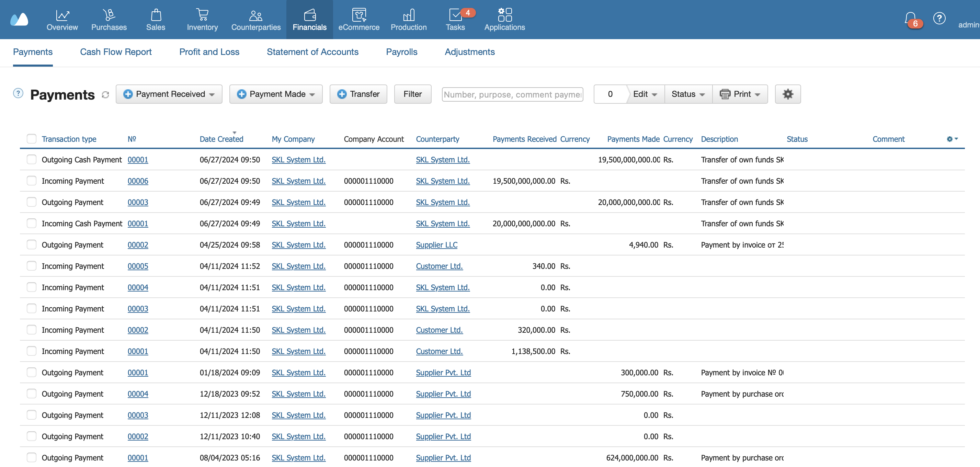Sort by Description column header
The image size is (980, 467).
point(719,139)
